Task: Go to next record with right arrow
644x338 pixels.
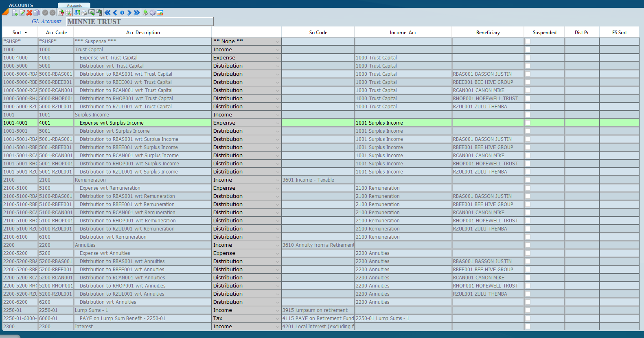Action: click(x=129, y=13)
